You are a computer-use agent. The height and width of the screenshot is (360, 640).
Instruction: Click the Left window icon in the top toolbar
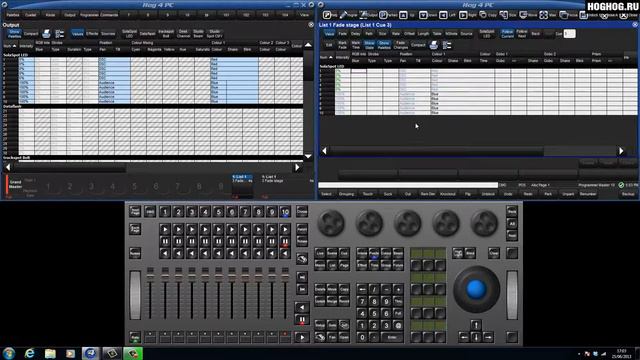tap(443, 15)
